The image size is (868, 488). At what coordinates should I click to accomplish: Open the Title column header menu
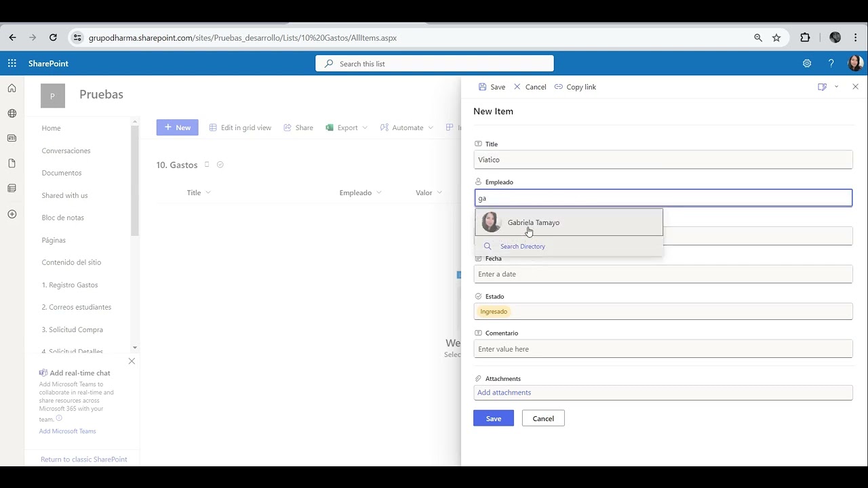coord(199,192)
